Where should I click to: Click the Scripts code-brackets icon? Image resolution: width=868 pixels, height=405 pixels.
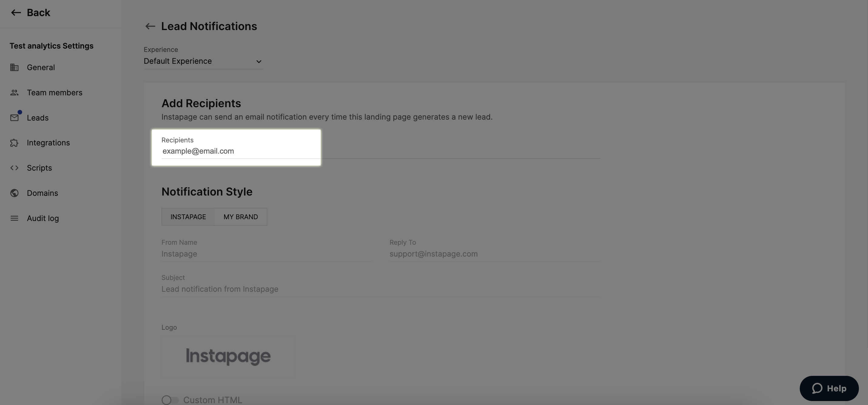pyautogui.click(x=14, y=168)
